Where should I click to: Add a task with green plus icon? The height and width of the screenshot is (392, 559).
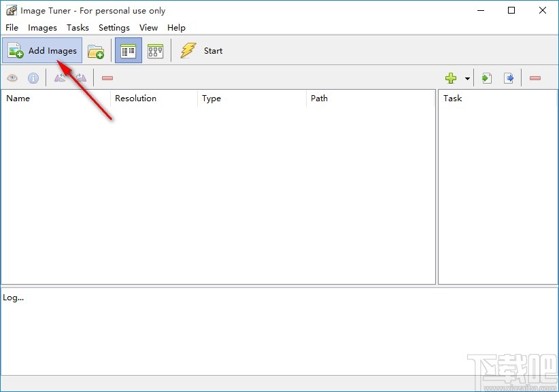[x=451, y=78]
